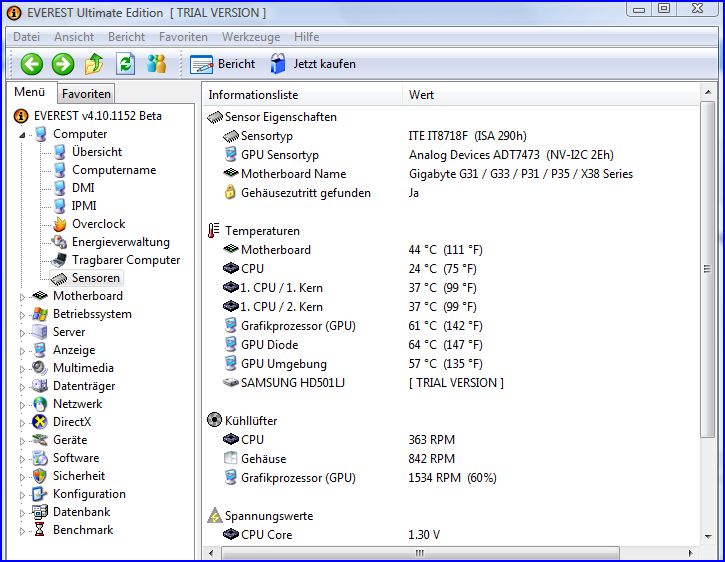Screen dimensions: 725x562
Task: Click the Gehäusezutritt gefunden padlock icon
Action: [x=230, y=192]
